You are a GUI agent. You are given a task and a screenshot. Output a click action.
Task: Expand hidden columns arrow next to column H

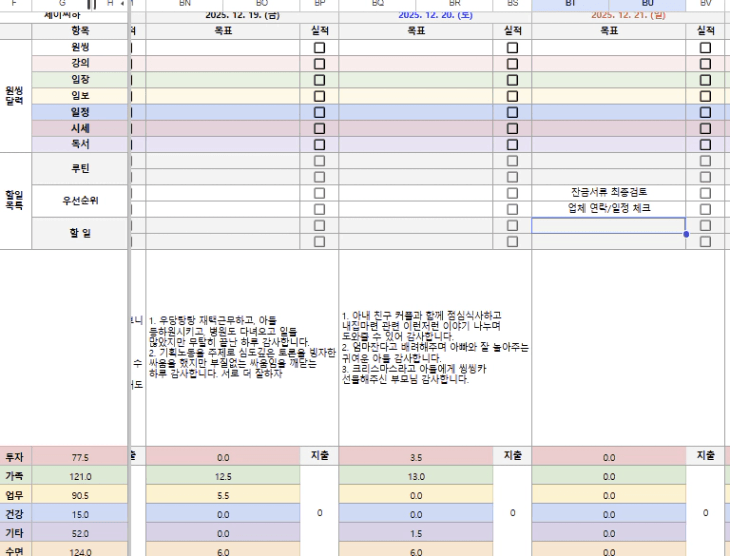(x=122, y=4)
